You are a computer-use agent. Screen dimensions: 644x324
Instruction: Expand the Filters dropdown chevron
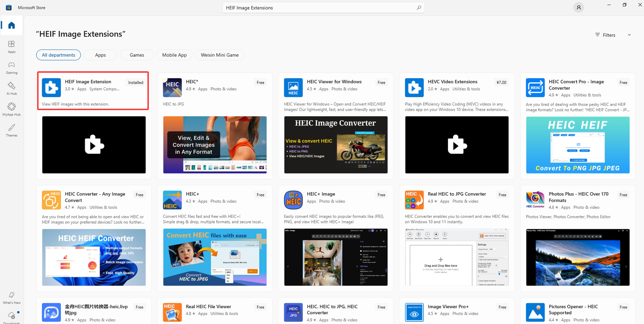tap(629, 35)
